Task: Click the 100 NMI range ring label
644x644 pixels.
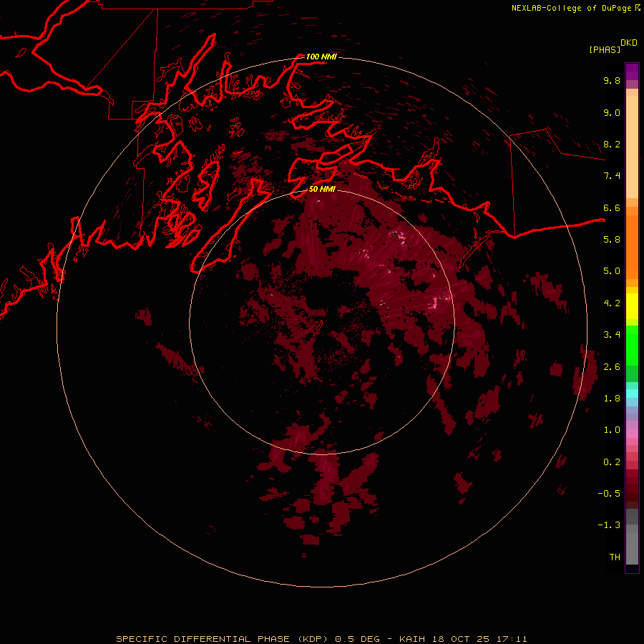Action: click(321, 57)
